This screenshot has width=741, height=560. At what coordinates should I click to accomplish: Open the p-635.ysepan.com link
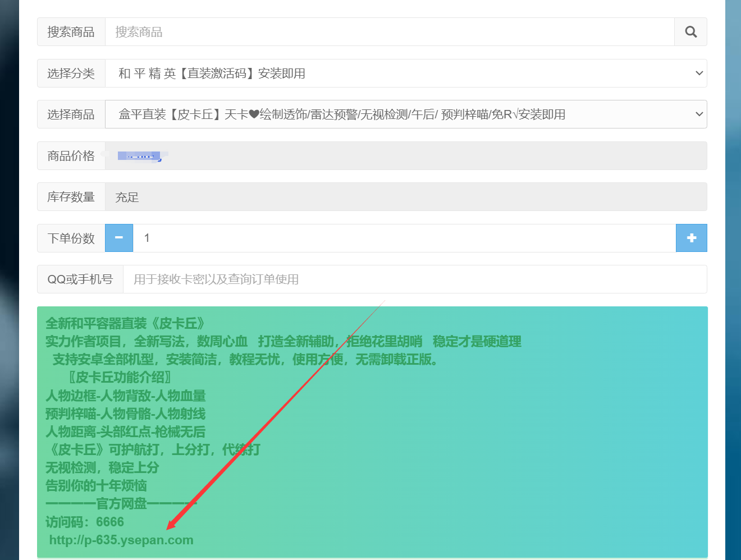tap(121, 540)
